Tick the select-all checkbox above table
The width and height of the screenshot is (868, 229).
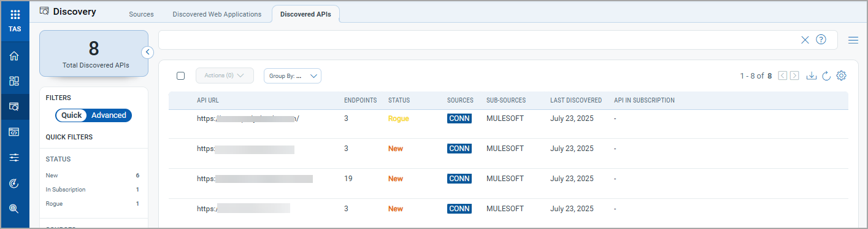(180, 76)
